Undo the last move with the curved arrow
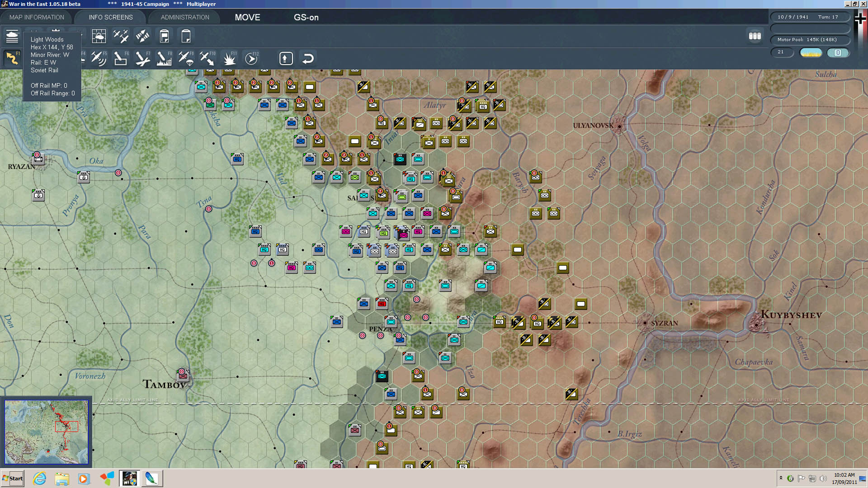Image resolution: width=868 pixels, height=488 pixels. 308,59
